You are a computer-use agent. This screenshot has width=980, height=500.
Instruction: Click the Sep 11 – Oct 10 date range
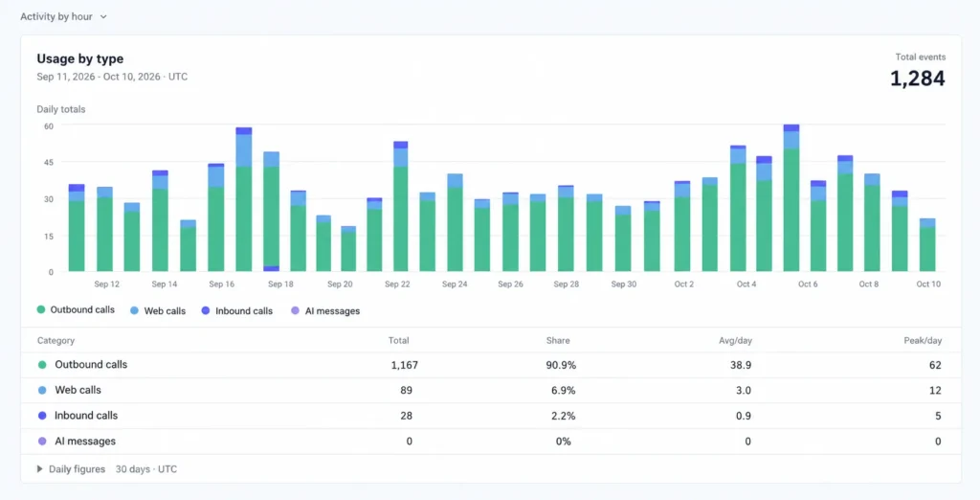(112, 77)
